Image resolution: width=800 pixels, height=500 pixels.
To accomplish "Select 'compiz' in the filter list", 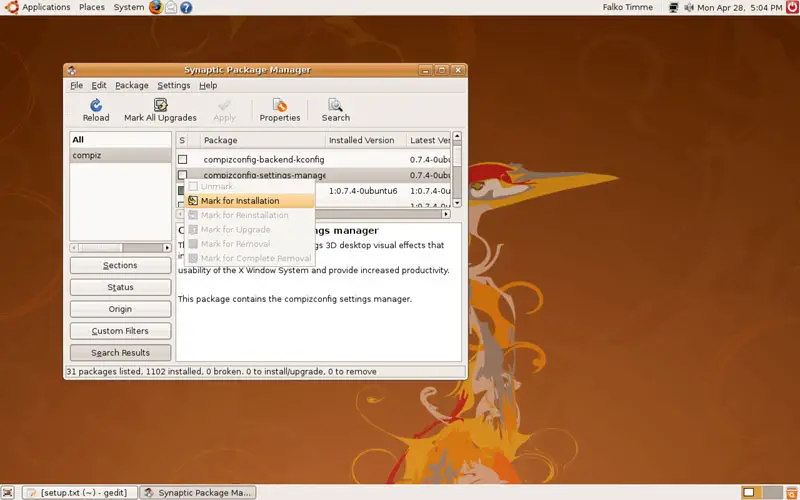I will 120,155.
